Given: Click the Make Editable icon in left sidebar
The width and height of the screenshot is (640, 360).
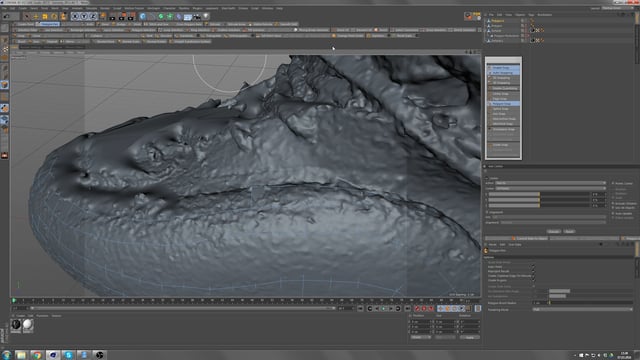Looking at the screenshot, I should tap(4, 28).
